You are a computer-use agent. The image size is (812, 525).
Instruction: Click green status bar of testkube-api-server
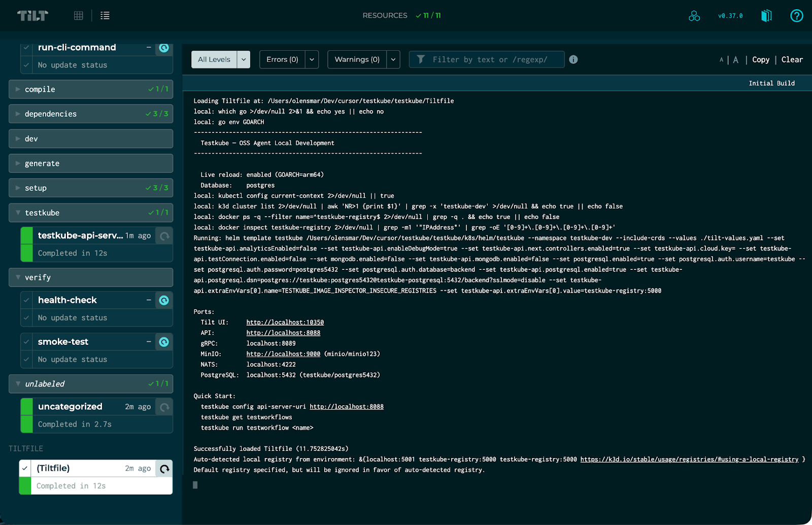pyautogui.click(x=26, y=244)
